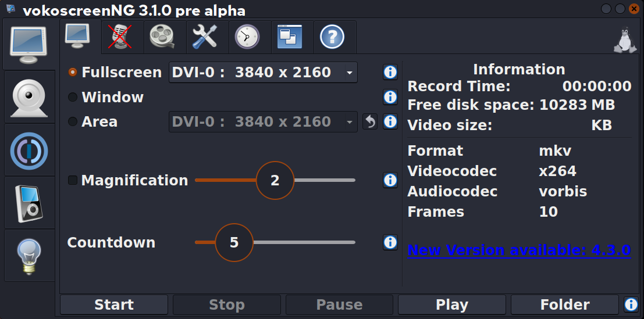Select the Area recording mode
The image size is (644, 319).
(x=73, y=121)
